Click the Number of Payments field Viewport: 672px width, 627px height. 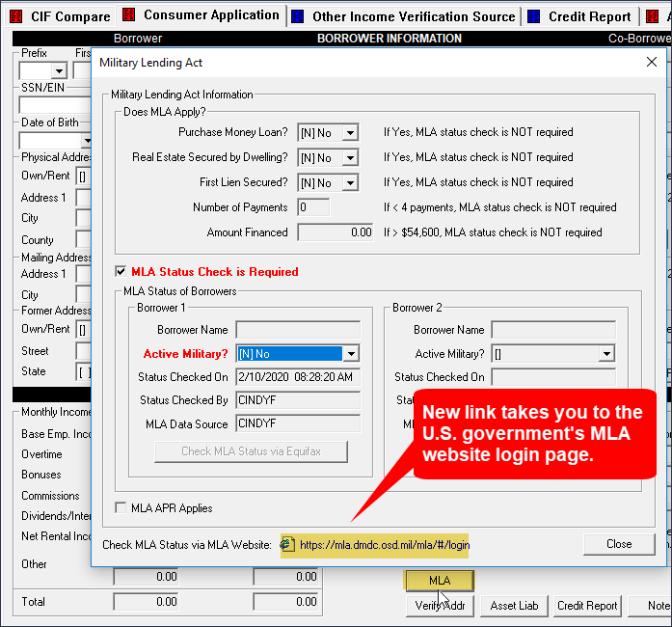[x=313, y=207]
